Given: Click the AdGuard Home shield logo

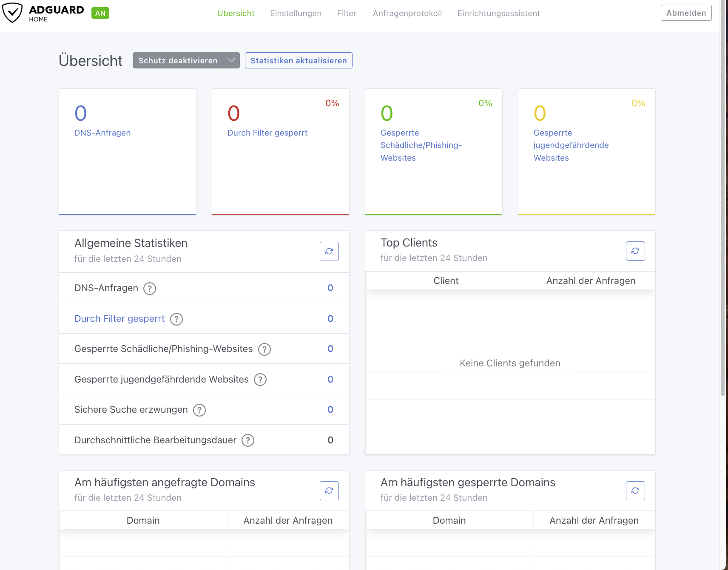Looking at the screenshot, I should (x=13, y=13).
